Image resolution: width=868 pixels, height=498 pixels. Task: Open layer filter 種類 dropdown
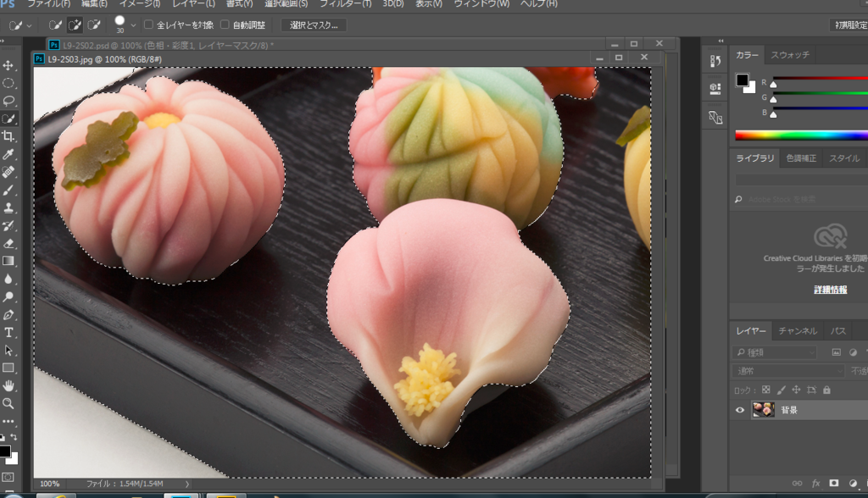pyautogui.click(x=776, y=352)
